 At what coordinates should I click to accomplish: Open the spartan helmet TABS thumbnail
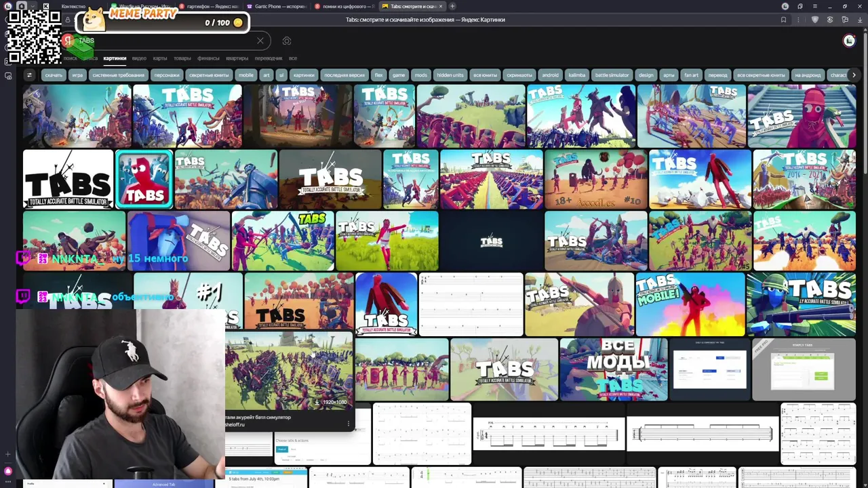pyautogui.click(x=579, y=304)
